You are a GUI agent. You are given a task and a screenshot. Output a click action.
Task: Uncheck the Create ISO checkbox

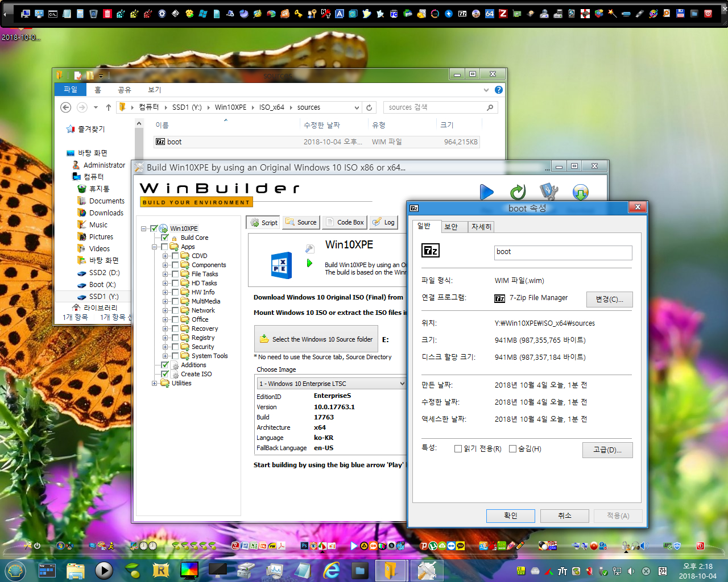point(165,374)
